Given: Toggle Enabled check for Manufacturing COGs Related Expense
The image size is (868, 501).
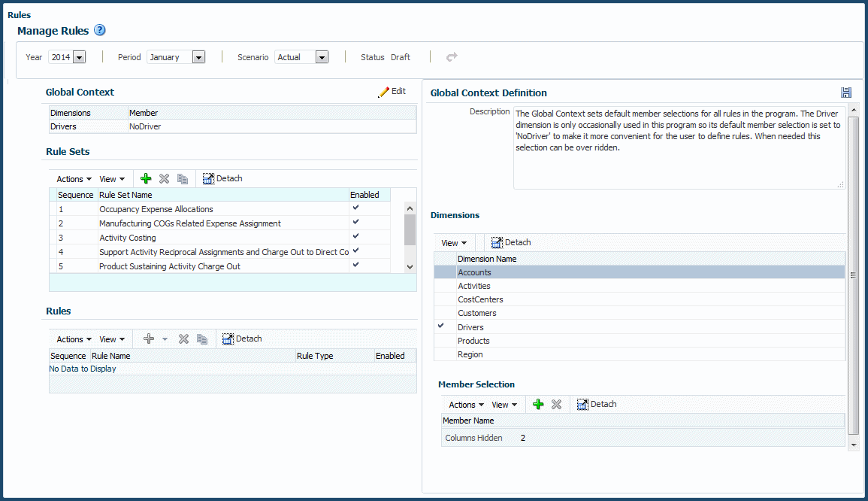Looking at the screenshot, I should pyautogui.click(x=356, y=222).
